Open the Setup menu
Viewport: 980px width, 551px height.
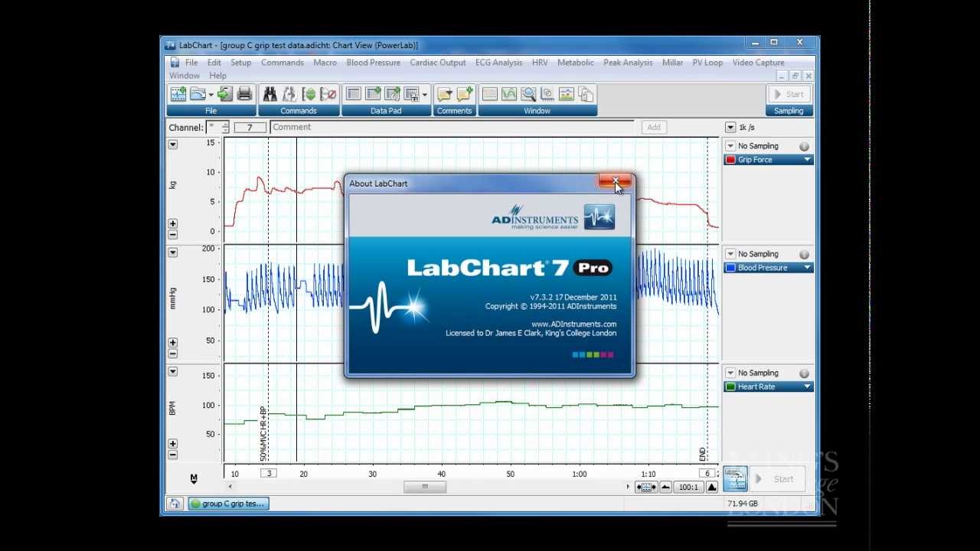pos(241,63)
